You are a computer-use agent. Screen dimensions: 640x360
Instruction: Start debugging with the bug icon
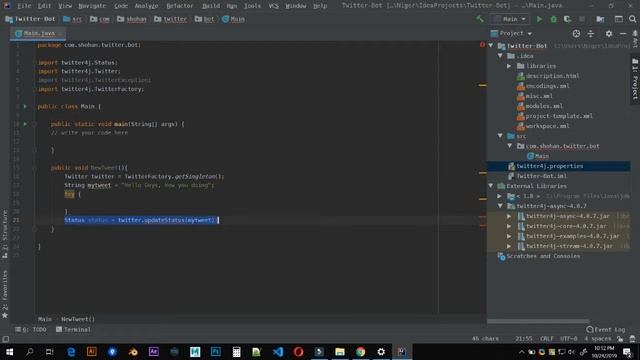553,19
